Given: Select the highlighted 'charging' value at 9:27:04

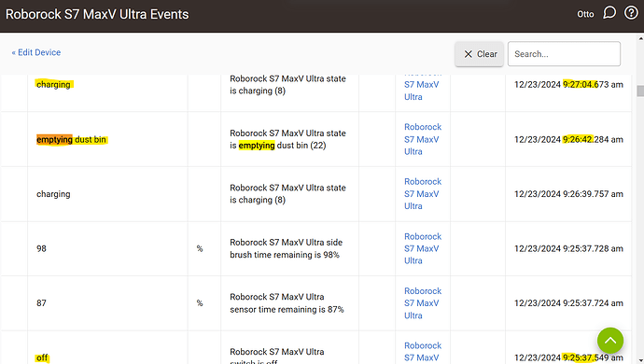Looking at the screenshot, I should tap(54, 85).
